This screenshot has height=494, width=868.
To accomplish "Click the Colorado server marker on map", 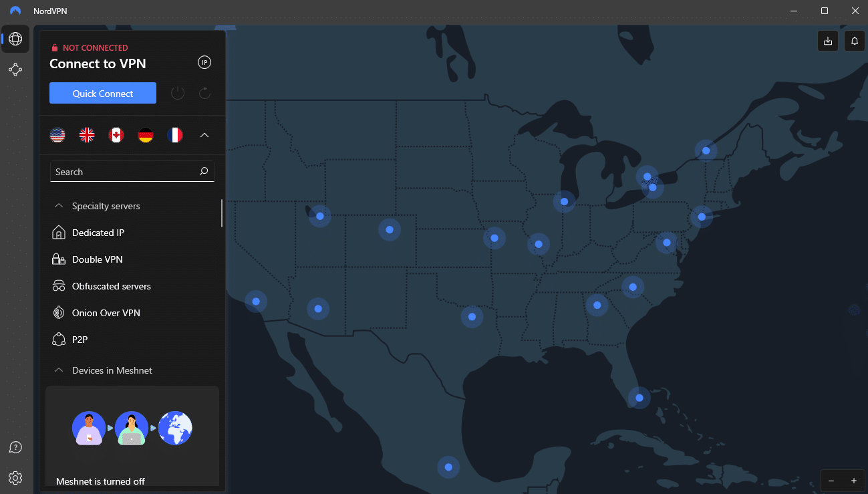I will point(390,230).
